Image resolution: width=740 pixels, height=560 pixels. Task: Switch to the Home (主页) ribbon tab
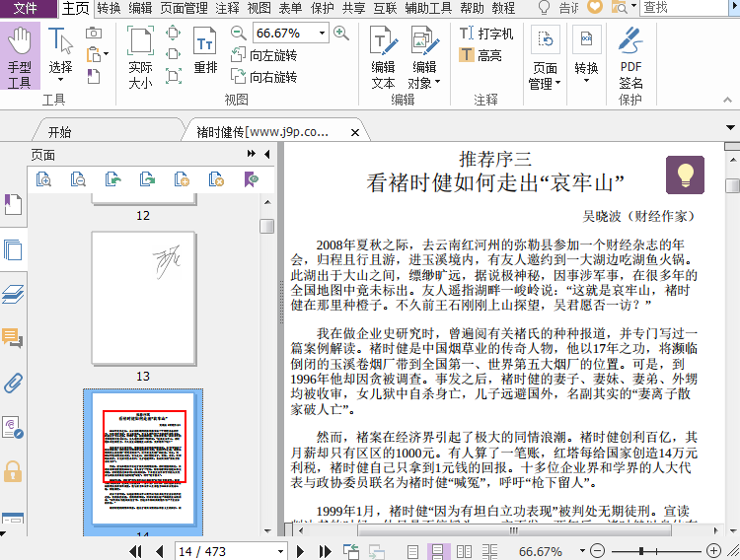pyautogui.click(x=76, y=8)
